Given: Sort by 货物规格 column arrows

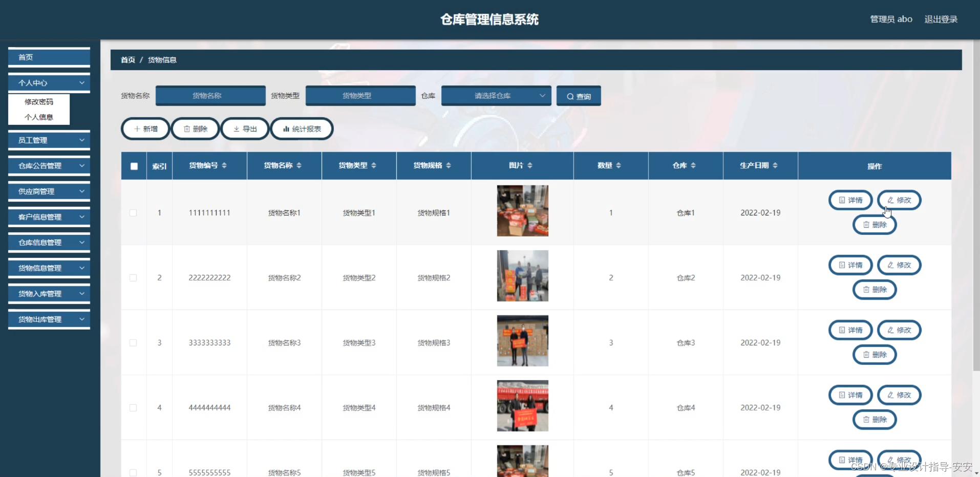Looking at the screenshot, I should click(449, 165).
